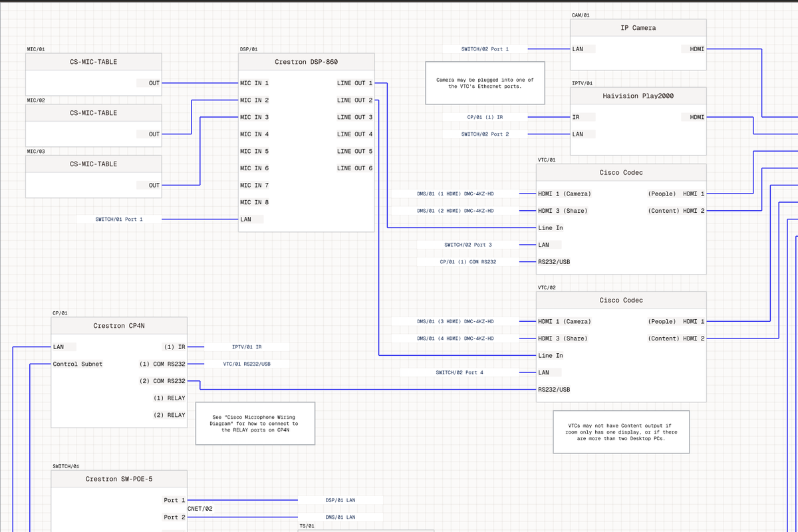Click the MIC/02 CS-MIC-TABLE block title
Image resolution: width=798 pixels, height=532 pixels.
click(x=93, y=113)
